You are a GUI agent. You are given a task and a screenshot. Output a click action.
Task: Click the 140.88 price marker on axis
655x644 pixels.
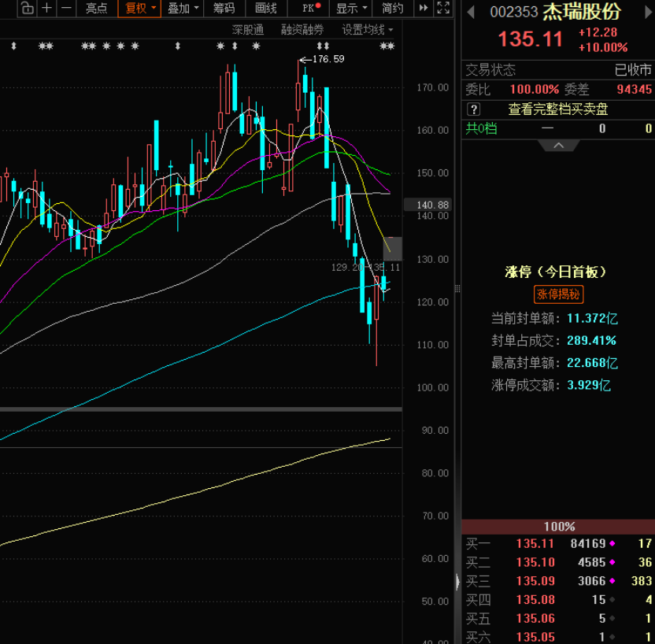[428, 205]
